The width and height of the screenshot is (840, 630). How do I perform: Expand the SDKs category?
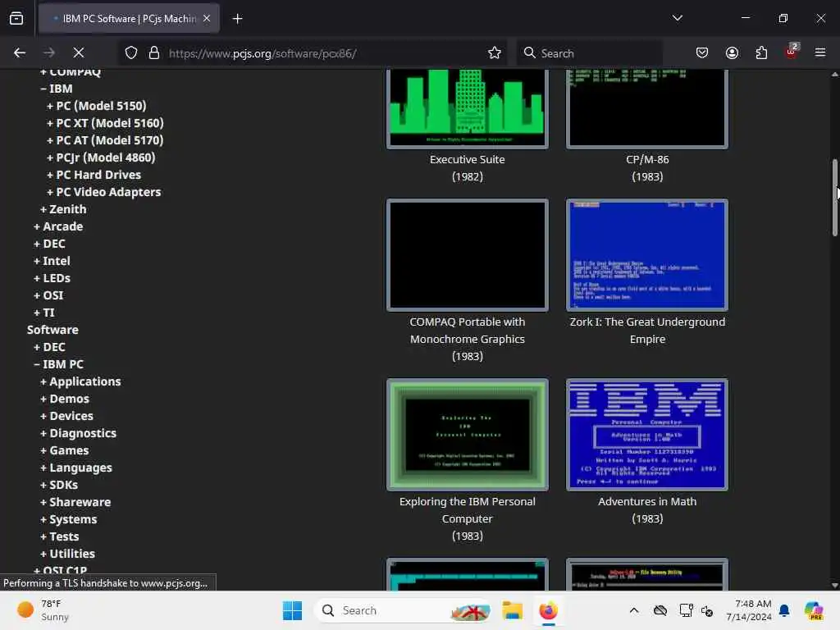pyautogui.click(x=59, y=484)
